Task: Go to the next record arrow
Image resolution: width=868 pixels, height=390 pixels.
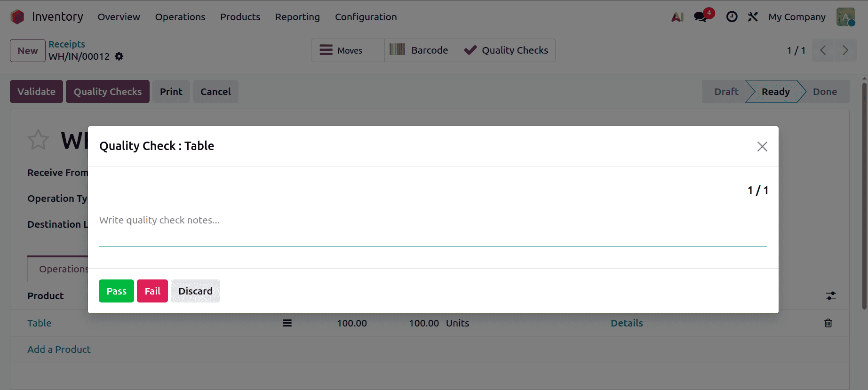Action: coord(845,50)
